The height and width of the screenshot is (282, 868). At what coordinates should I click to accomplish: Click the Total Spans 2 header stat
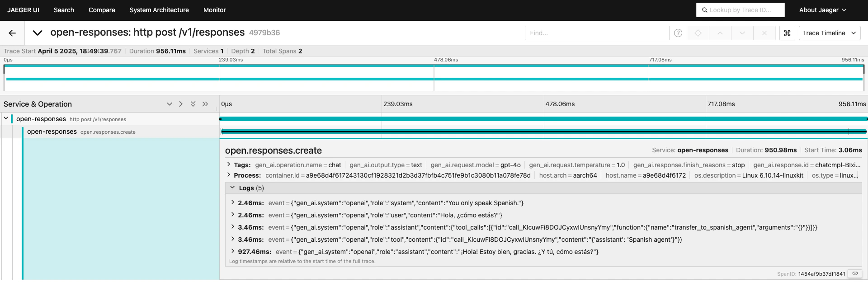tap(282, 51)
